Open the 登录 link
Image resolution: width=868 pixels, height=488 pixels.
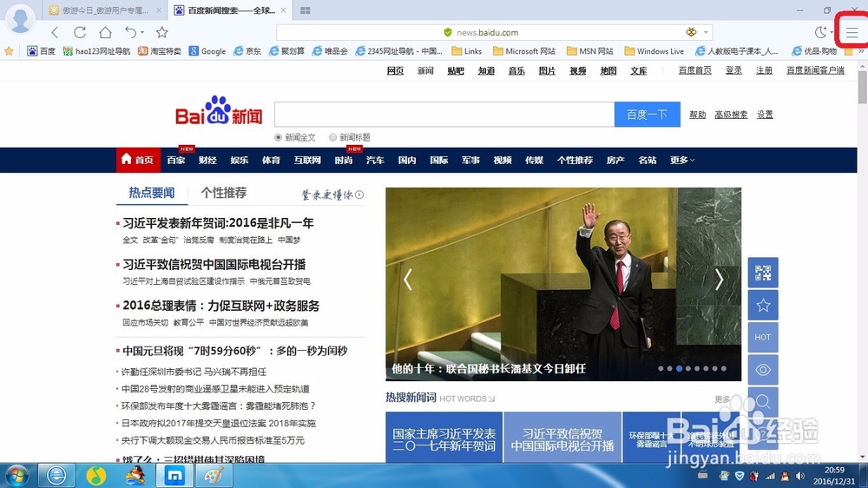coord(733,70)
